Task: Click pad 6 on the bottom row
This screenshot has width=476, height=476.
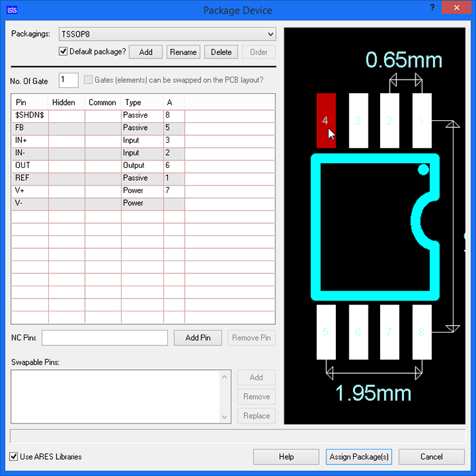Action: [x=358, y=332]
